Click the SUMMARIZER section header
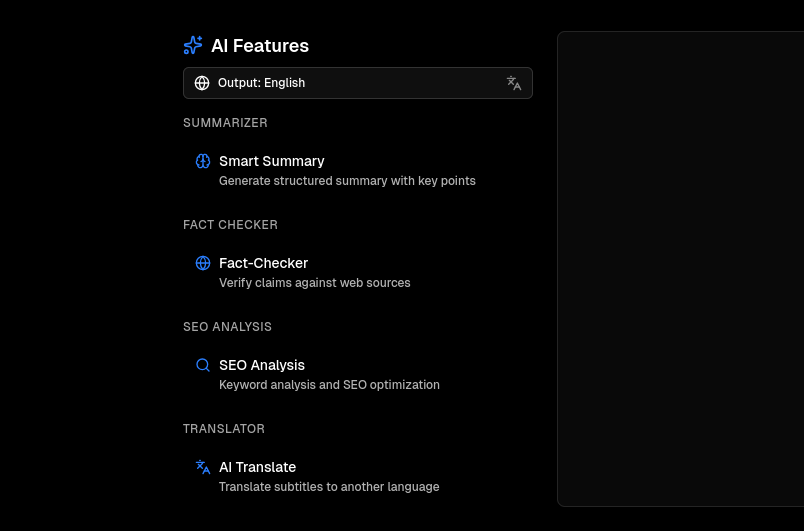804x531 pixels. [x=225, y=123]
